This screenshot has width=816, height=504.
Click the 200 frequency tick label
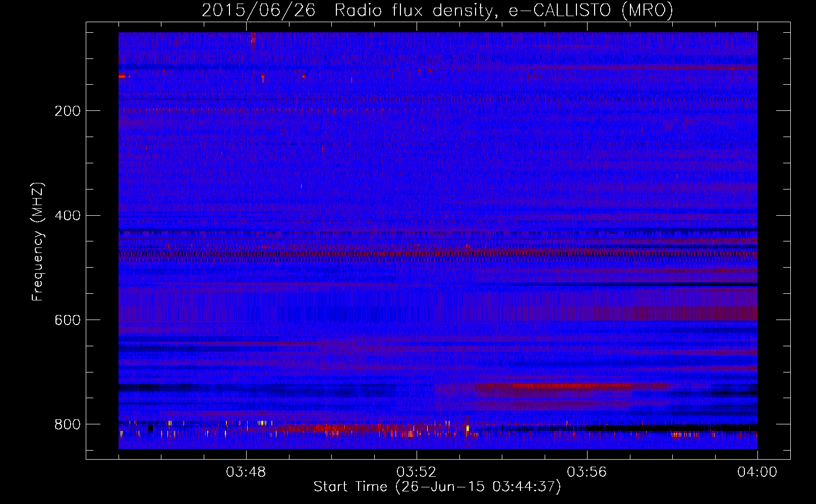[x=68, y=111]
